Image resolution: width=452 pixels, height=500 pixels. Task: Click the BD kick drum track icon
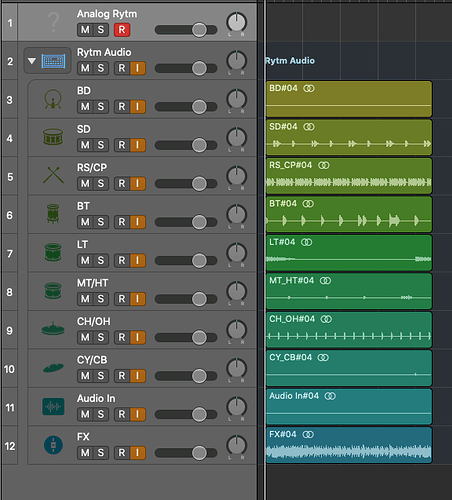pos(53,99)
